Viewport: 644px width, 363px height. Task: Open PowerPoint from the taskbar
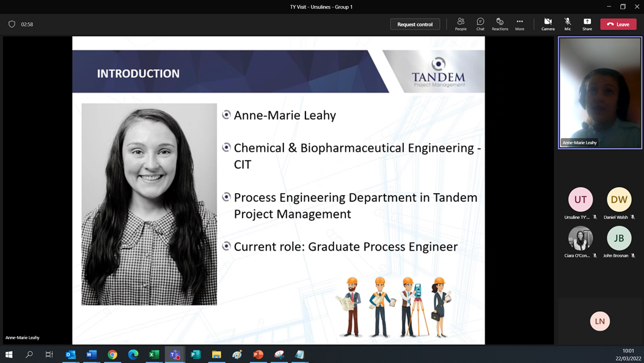click(x=258, y=354)
